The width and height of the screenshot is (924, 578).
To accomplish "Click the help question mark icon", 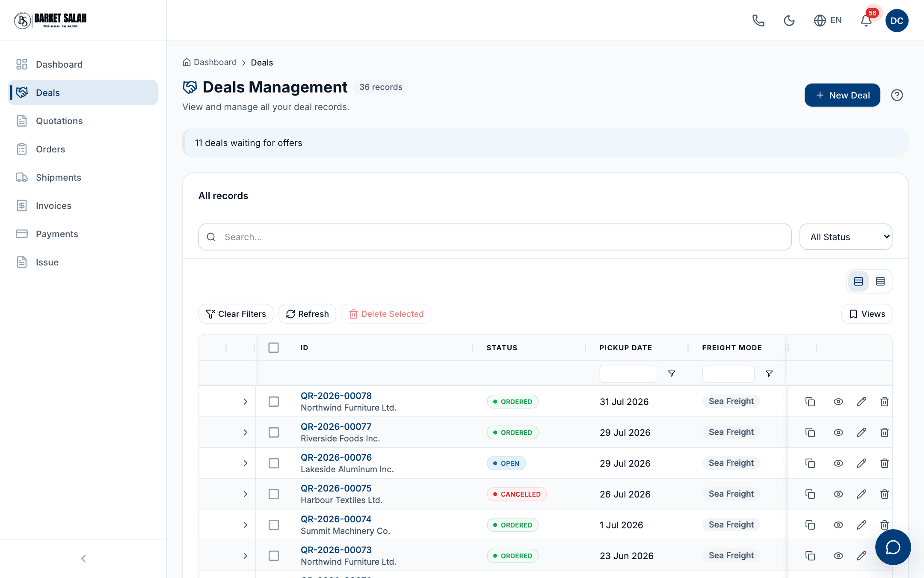I will pos(897,95).
